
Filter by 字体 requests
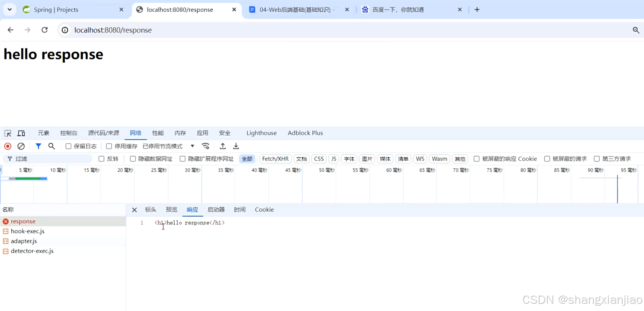pyautogui.click(x=349, y=159)
